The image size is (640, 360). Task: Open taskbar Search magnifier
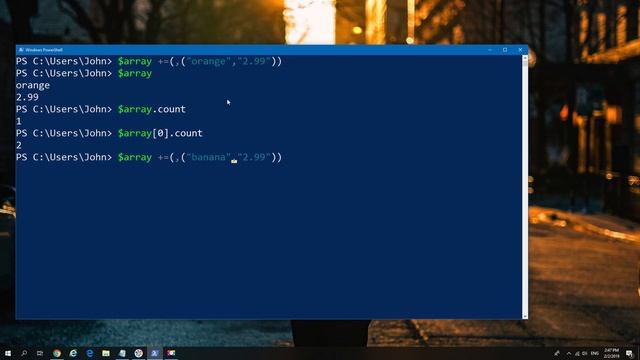24,353
